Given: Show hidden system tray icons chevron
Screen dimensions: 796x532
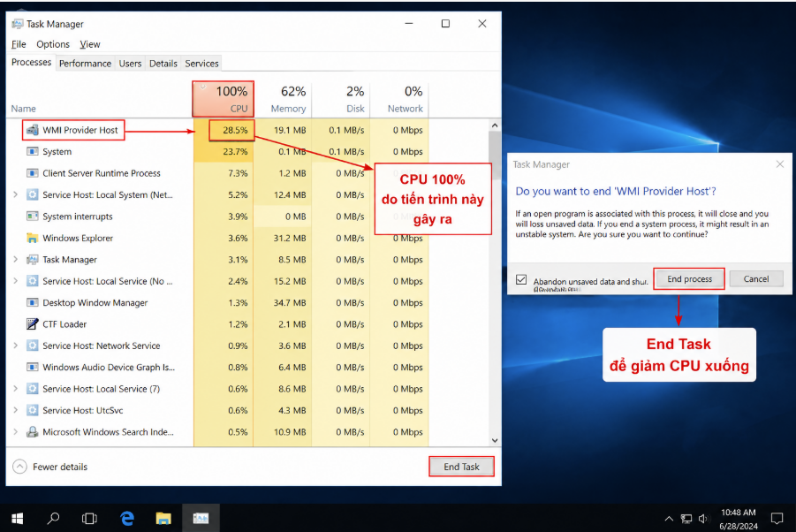Looking at the screenshot, I should [x=669, y=518].
